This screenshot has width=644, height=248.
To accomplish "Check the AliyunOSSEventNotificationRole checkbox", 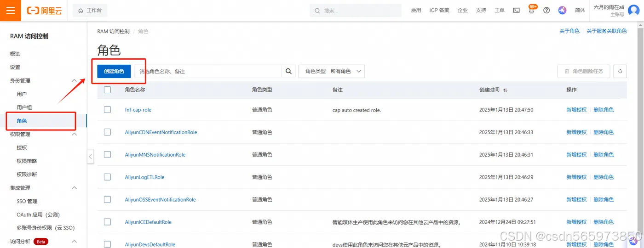I will click(107, 199).
